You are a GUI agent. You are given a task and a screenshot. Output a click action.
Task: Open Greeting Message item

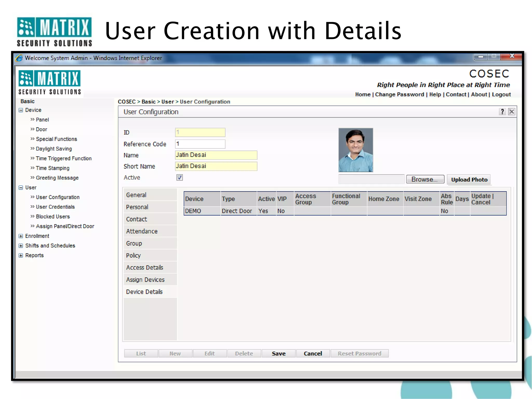tap(57, 178)
